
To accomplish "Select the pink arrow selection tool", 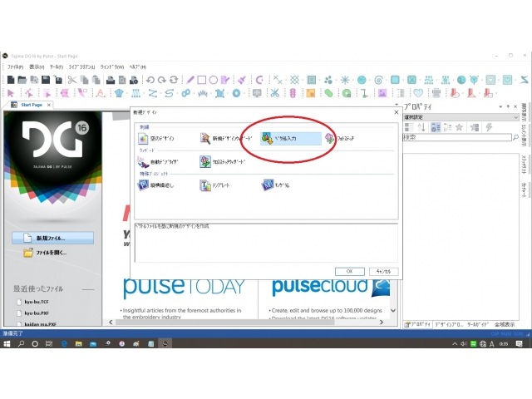I will pyautogui.click(x=11, y=93).
